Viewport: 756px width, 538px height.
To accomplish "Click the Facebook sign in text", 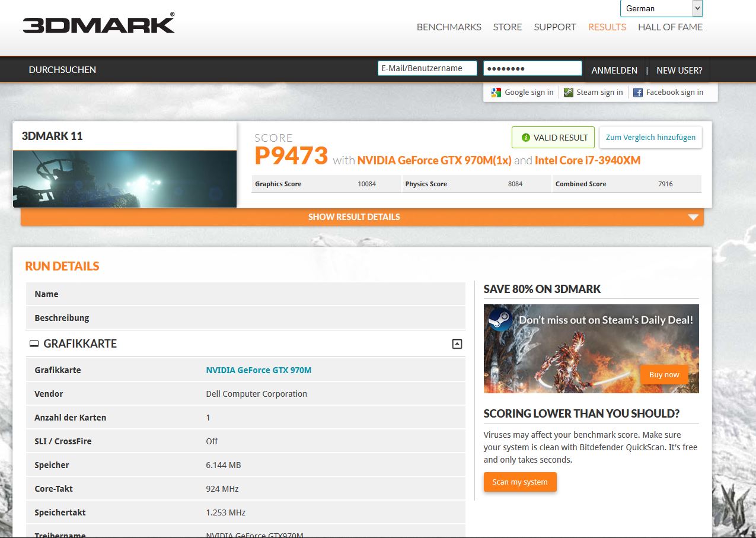I will (x=675, y=93).
